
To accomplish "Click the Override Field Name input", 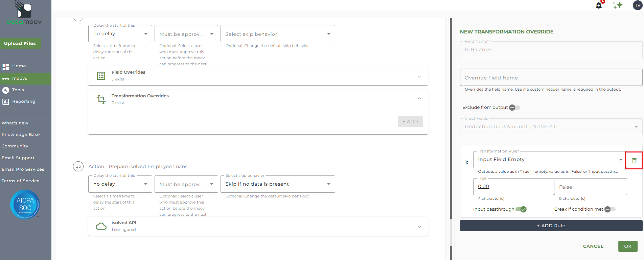I will [x=551, y=77].
